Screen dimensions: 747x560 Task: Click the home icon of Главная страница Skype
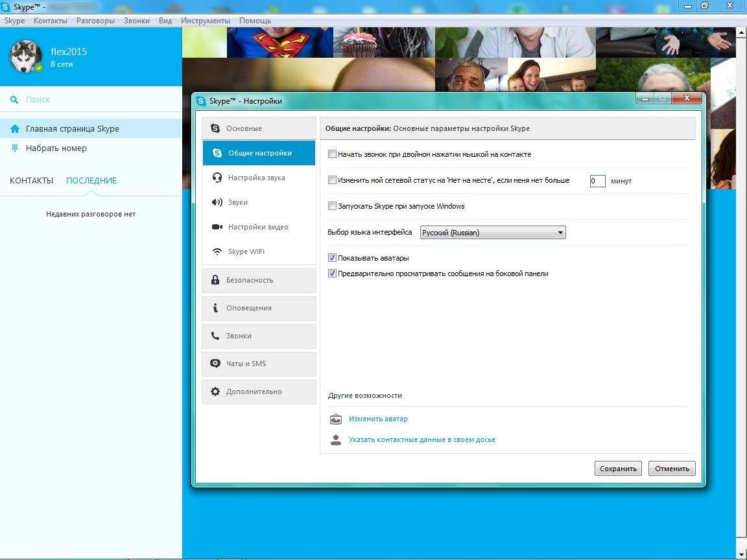click(x=15, y=128)
